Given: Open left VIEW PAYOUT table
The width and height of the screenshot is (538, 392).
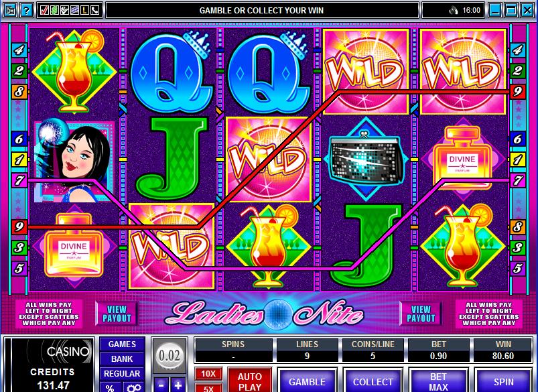Looking at the screenshot, I should pos(117,314).
